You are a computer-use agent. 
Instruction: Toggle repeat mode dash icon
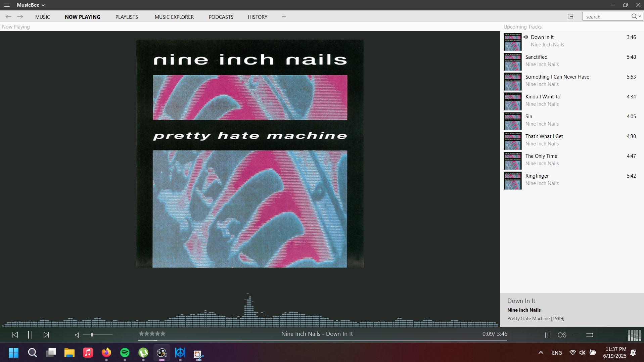click(x=576, y=335)
